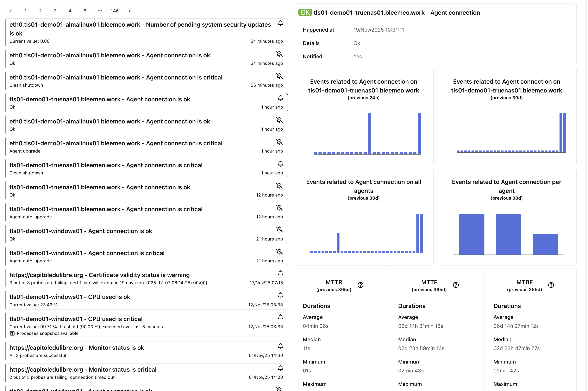Image resolution: width=588 pixels, height=391 pixels.
Task: Click the MTBF help question mark icon
Action: tap(551, 285)
